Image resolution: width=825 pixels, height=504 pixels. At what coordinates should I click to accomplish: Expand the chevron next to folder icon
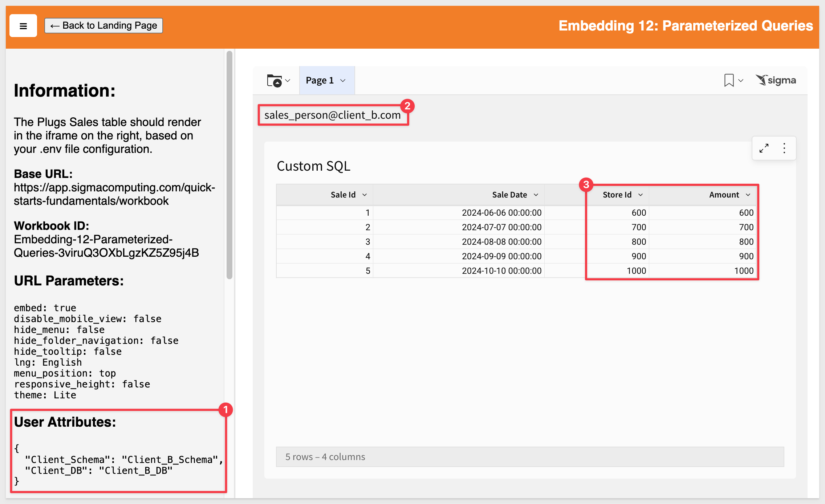coord(288,80)
